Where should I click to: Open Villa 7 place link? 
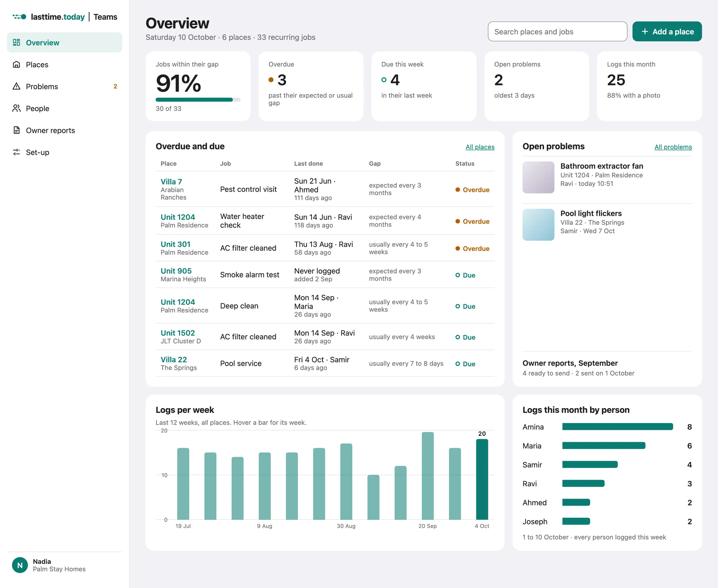click(171, 181)
